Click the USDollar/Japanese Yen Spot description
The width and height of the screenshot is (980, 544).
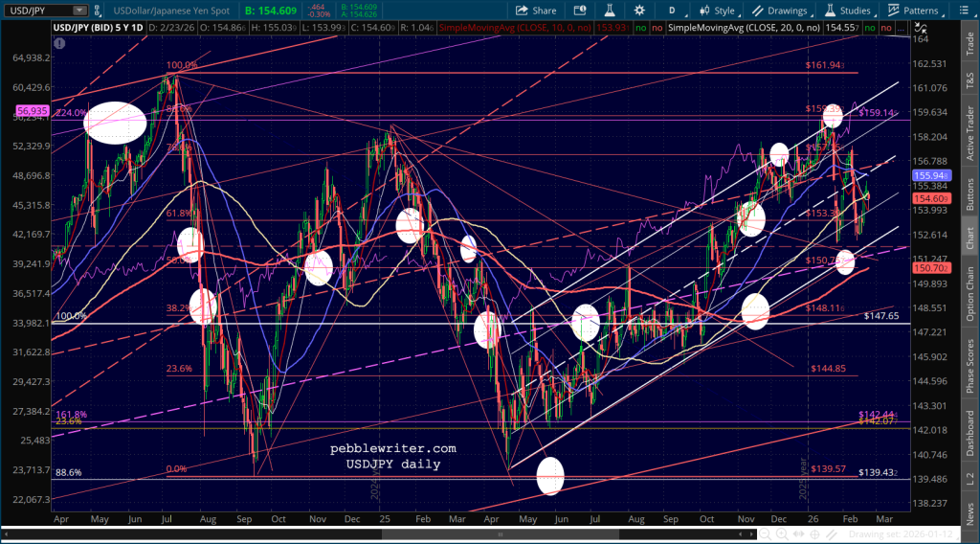coord(171,11)
